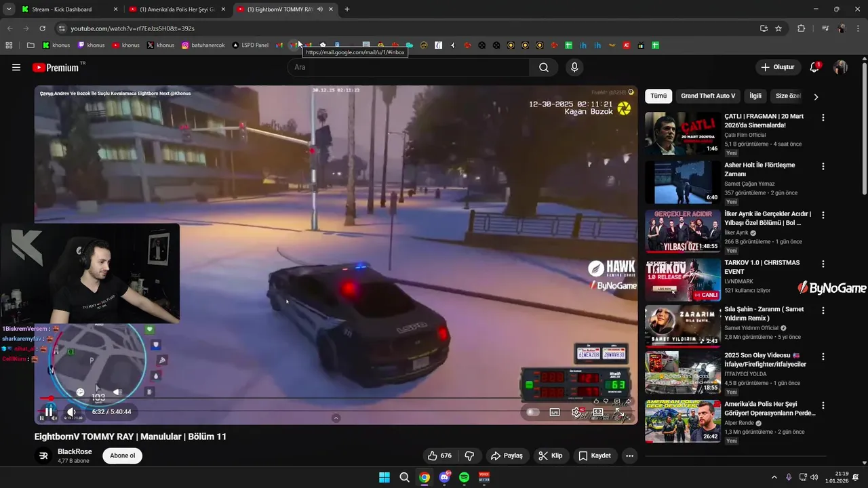This screenshot has height=488, width=868.
Task: Open the BlackRose channel avatar
Action: [43, 455]
